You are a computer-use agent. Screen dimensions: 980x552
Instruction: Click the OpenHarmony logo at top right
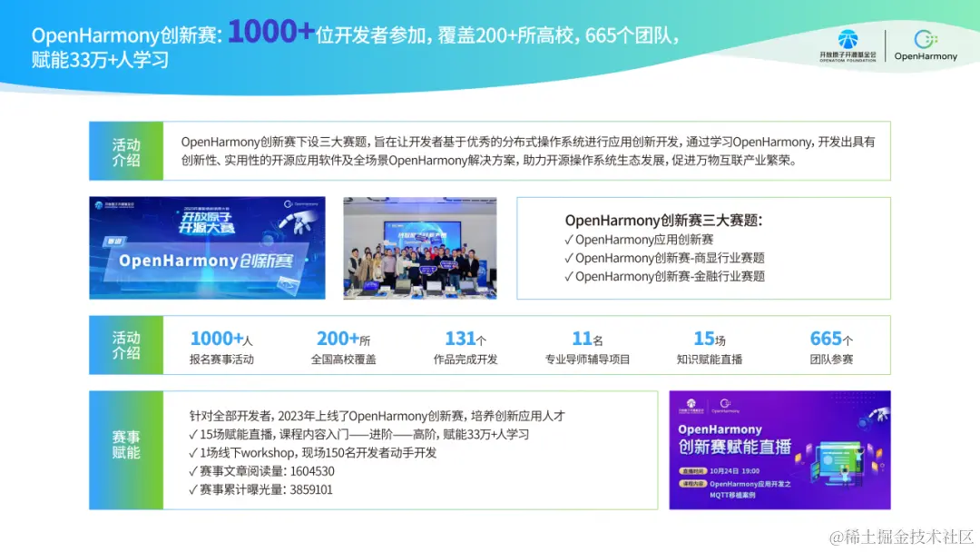pos(926,45)
